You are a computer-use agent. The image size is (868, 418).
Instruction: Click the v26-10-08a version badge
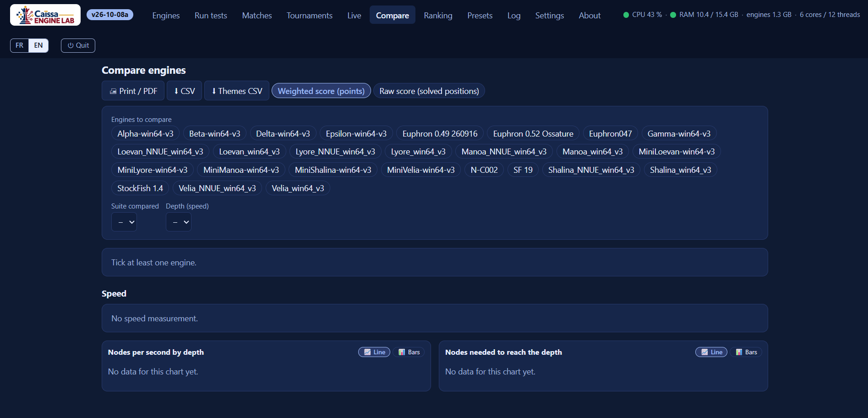(x=110, y=15)
